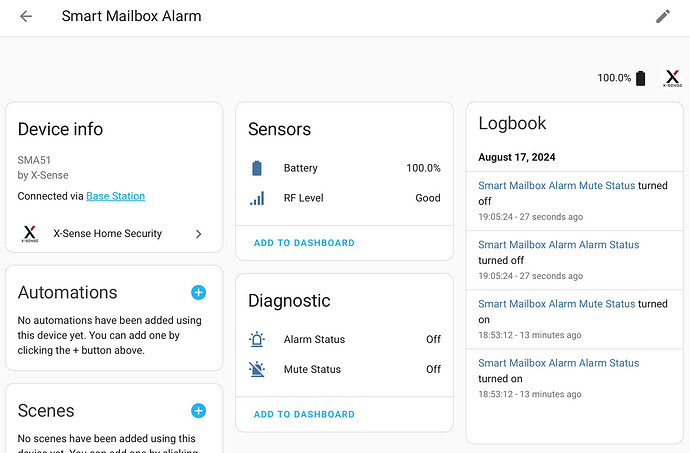690x453 pixels.
Task: Click the battery icon in header
Action: point(641,78)
